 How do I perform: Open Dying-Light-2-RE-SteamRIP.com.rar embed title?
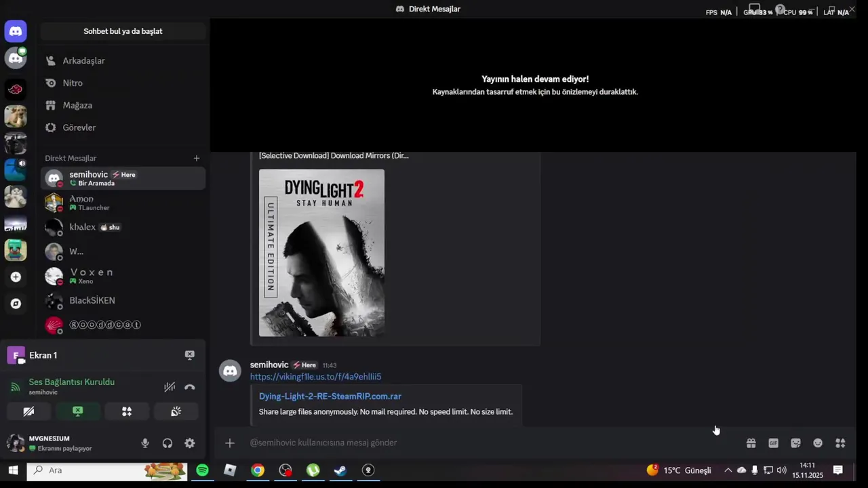coord(330,396)
